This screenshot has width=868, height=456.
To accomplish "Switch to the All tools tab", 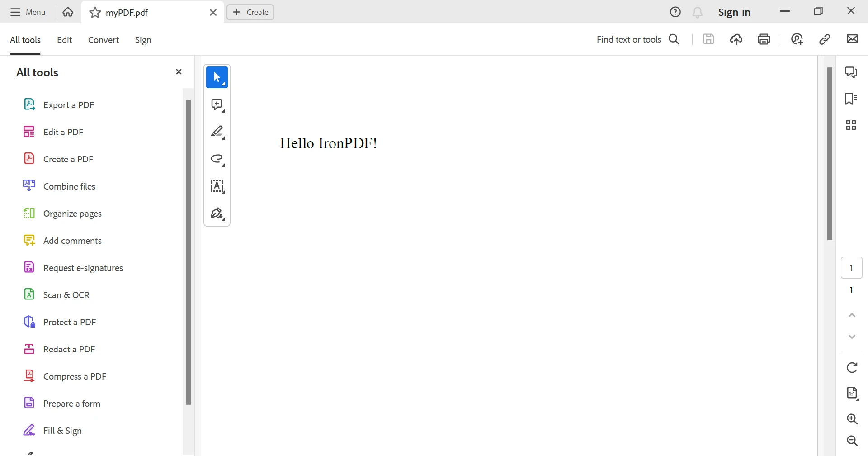I will (25, 40).
